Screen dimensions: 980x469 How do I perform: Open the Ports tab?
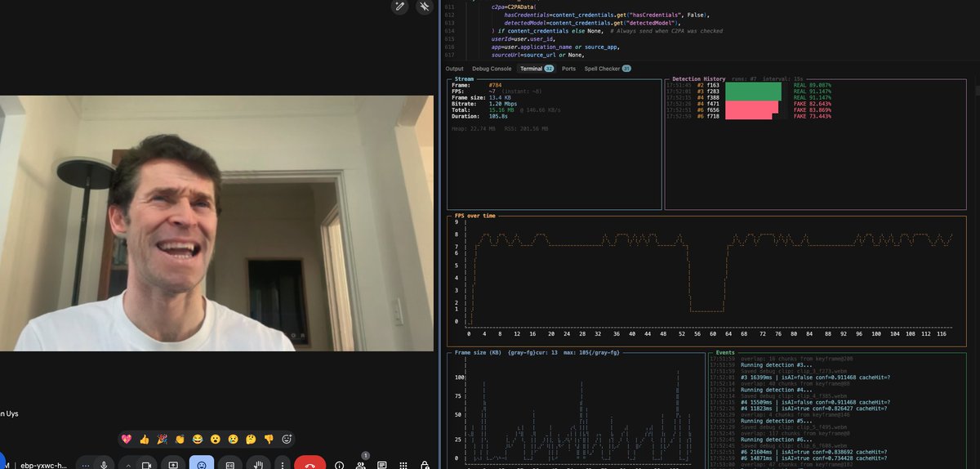568,69
